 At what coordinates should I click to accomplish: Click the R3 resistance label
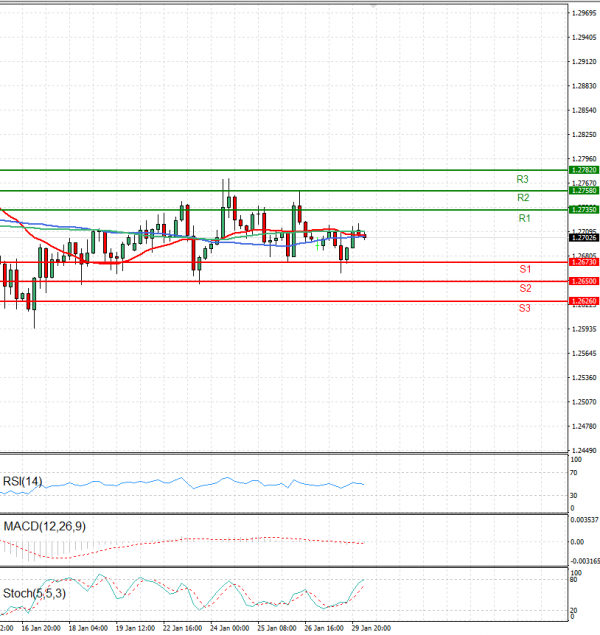pos(522,179)
